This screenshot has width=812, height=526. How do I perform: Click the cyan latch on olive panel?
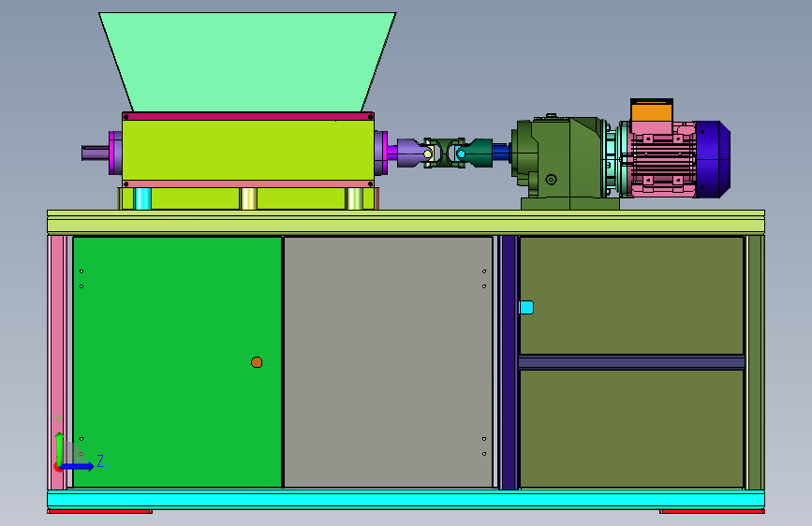tap(526, 308)
